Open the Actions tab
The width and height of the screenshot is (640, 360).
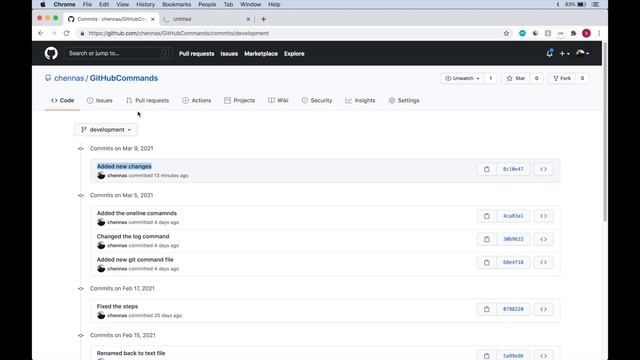coord(197,100)
